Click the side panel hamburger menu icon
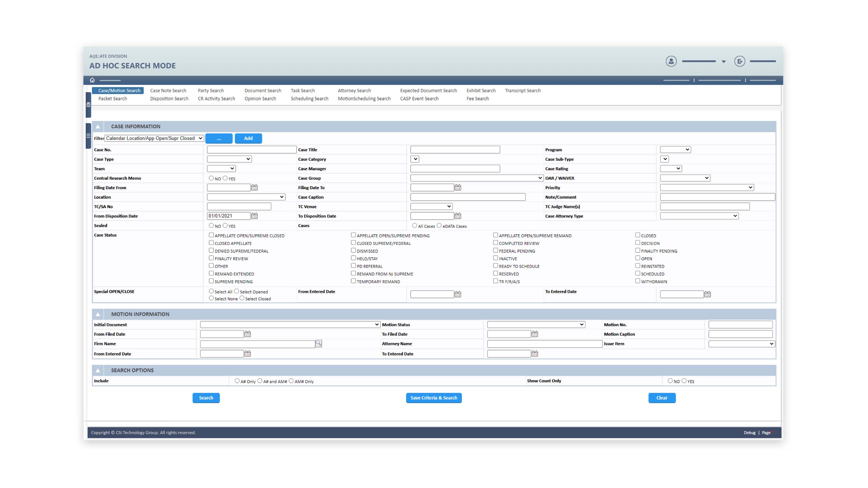Image resolution: width=868 pixels, height=488 pixels. click(88, 136)
